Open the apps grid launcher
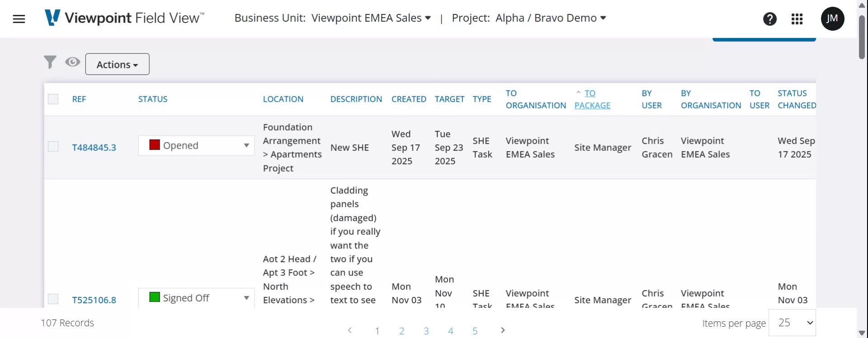Image resolution: width=868 pixels, height=338 pixels. coord(797,19)
